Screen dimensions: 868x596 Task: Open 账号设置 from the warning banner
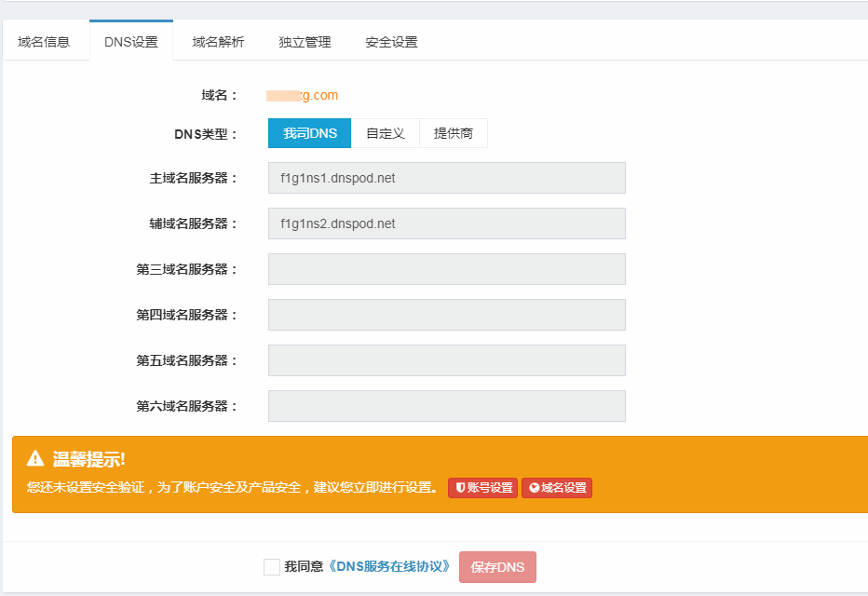pos(482,488)
